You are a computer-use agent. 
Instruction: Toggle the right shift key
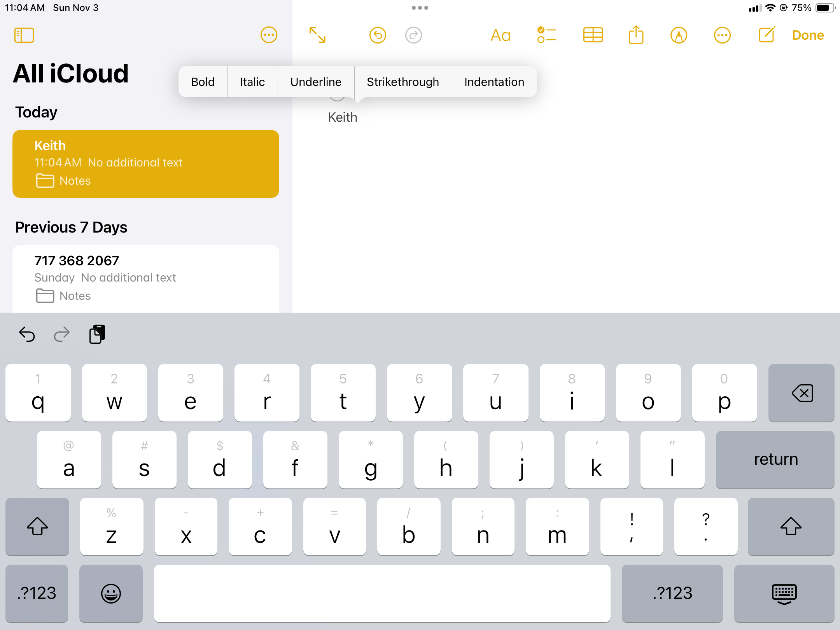click(791, 527)
